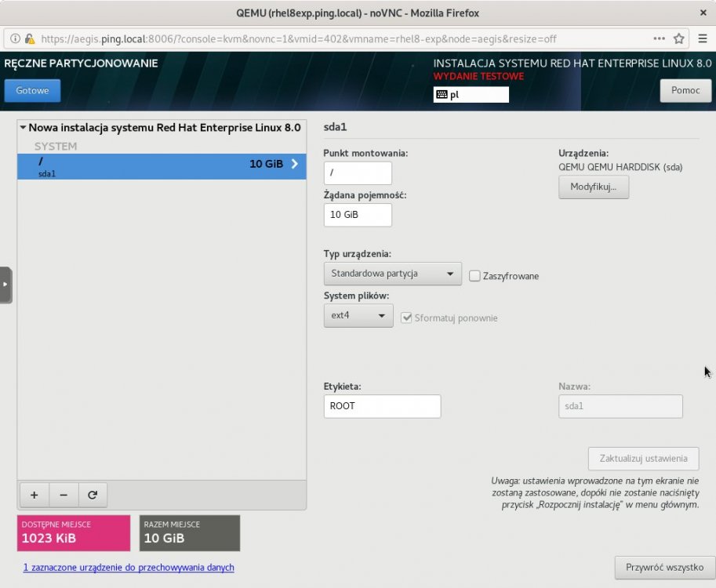Viewport: 716px width, 588px height.
Task: Open page actions three-dot menu
Action: pos(659,38)
